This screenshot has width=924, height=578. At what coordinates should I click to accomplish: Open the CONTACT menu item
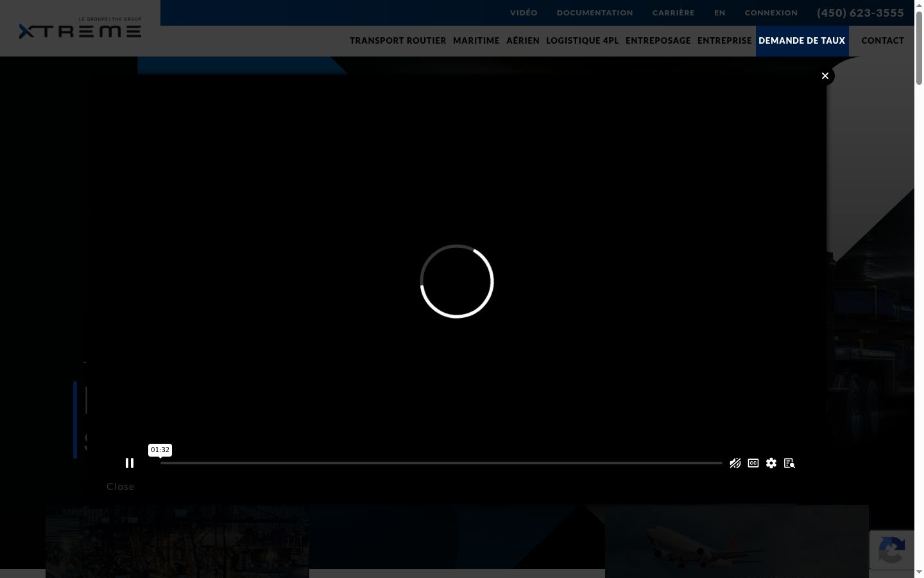coord(883,40)
